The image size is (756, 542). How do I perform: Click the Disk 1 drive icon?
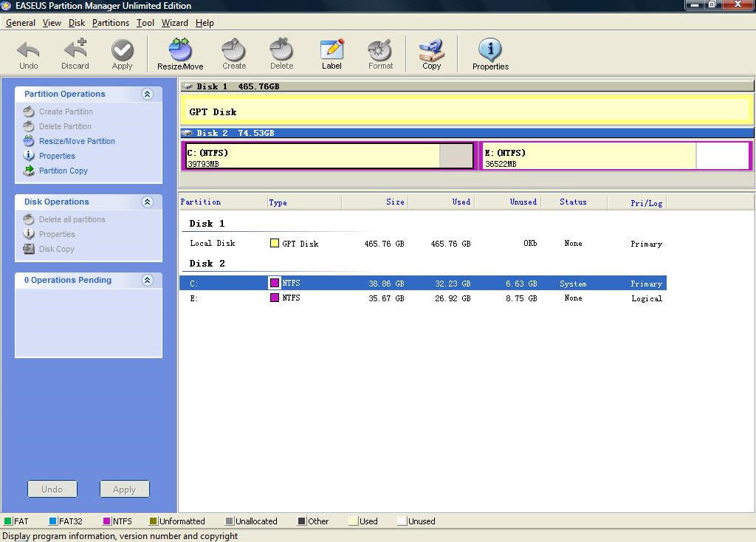(187, 87)
